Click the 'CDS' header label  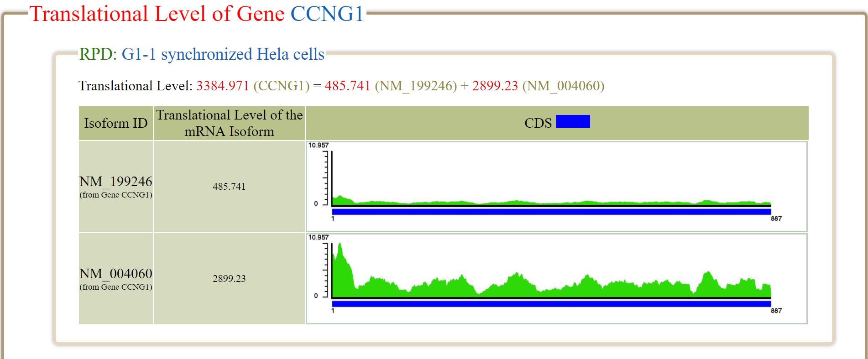coord(538,123)
